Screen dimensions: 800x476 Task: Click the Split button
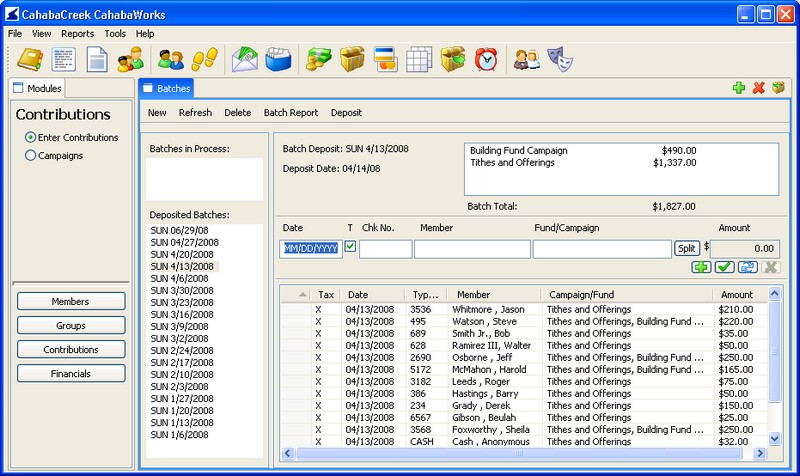pos(687,248)
